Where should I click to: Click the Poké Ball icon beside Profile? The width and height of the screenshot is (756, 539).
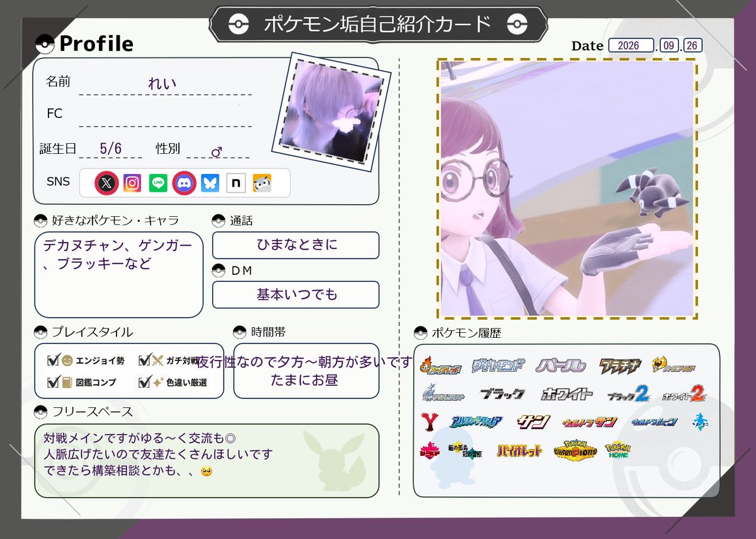click(x=45, y=44)
